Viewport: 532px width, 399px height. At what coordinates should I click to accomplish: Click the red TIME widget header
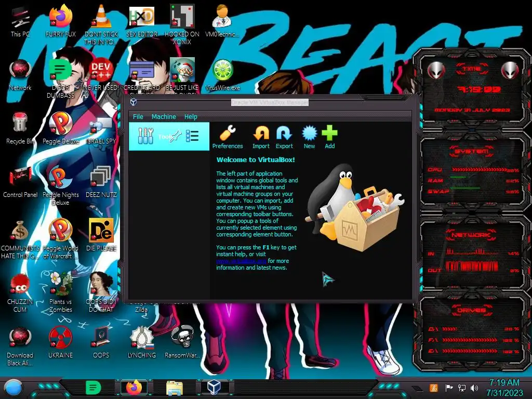pos(472,69)
